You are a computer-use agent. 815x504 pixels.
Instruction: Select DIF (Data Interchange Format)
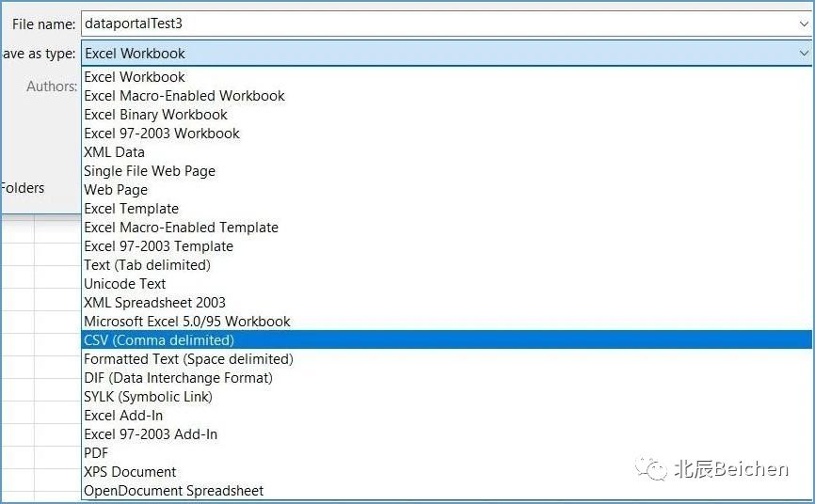point(178,378)
